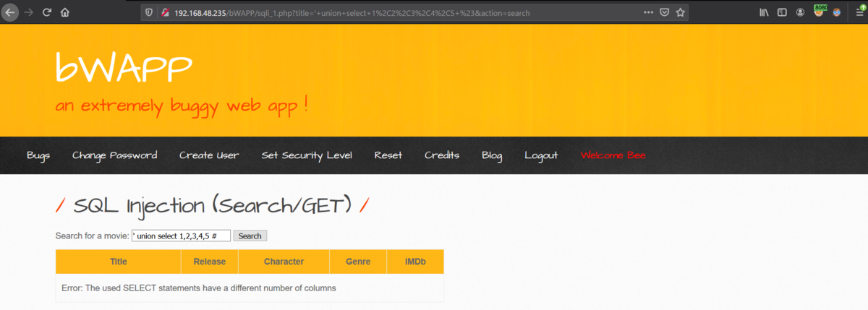
Task: Go to Change Password page
Action: point(114,155)
